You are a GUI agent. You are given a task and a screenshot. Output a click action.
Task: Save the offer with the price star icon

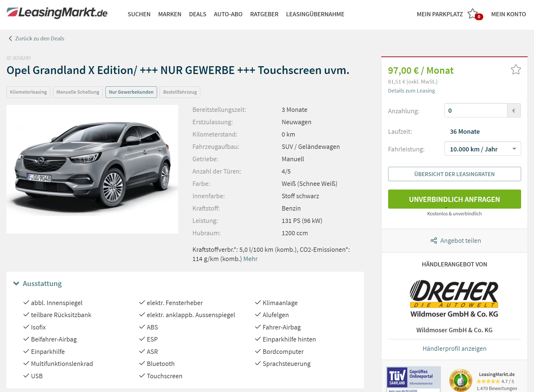pyautogui.click(x=515, y=70)
